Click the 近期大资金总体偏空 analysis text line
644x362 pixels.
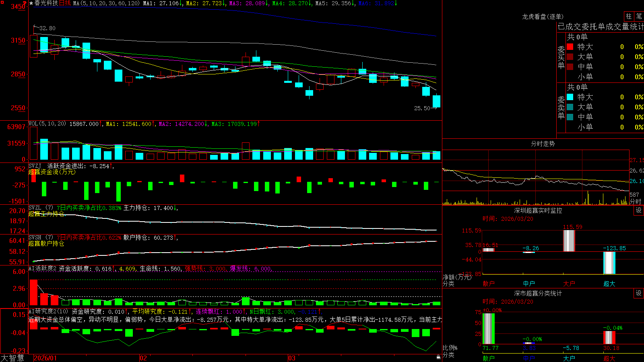point(235,320)
